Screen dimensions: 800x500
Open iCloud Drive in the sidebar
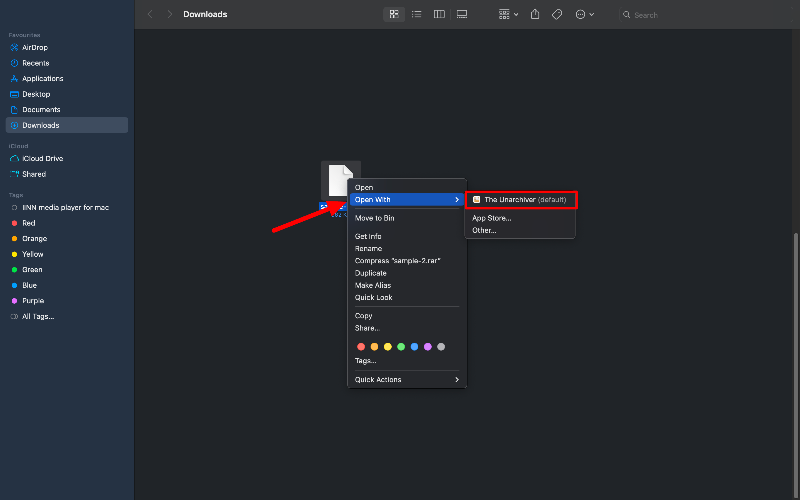[67, 159]
